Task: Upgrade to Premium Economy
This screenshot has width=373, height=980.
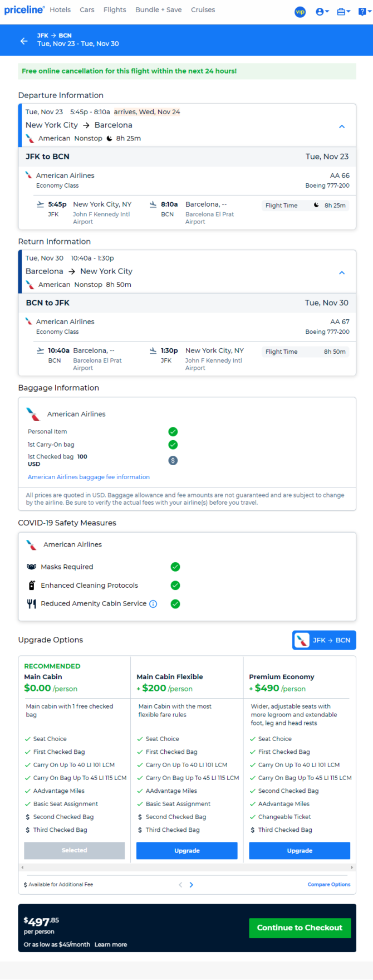Action: pyautogui.click(x=300, y=851)
